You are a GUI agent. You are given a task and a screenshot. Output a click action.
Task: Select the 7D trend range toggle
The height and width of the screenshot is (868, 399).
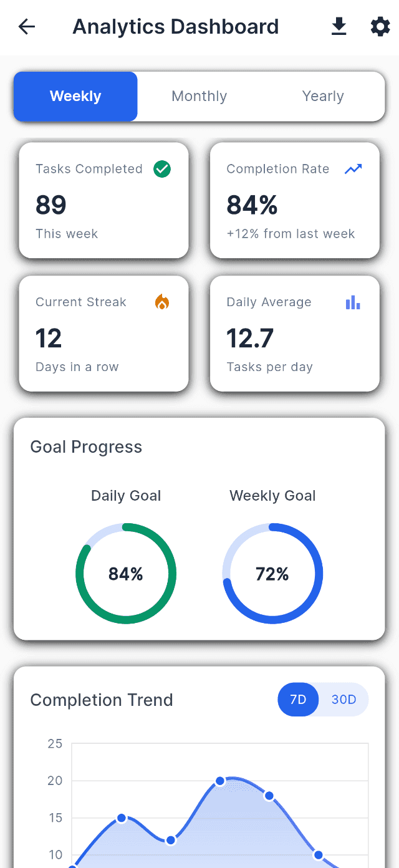coord(298,700)
